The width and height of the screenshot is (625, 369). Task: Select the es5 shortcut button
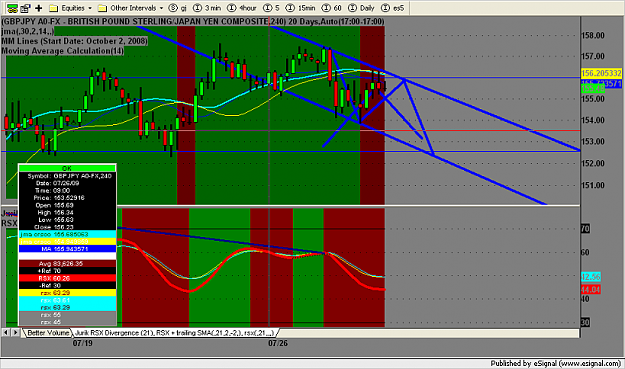[393, 8]
